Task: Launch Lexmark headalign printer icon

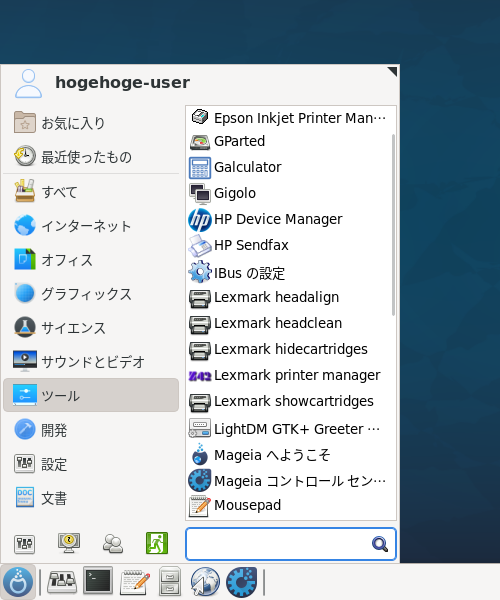Action: [x=199, y=298]
